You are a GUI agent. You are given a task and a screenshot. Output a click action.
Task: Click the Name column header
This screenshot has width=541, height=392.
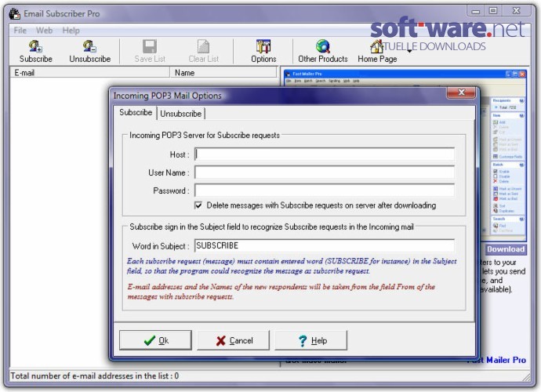(x=223, y=72)
